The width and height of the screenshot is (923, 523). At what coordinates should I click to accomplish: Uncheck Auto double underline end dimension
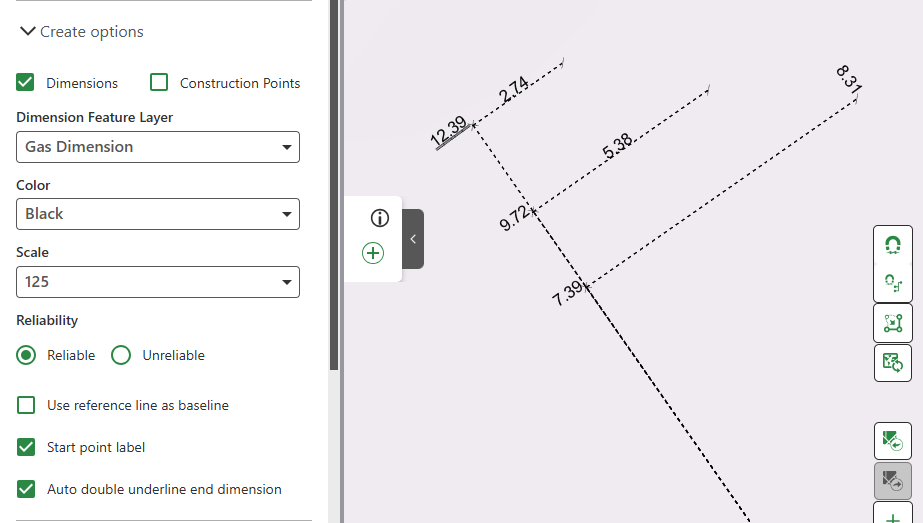tap(26, 489)
